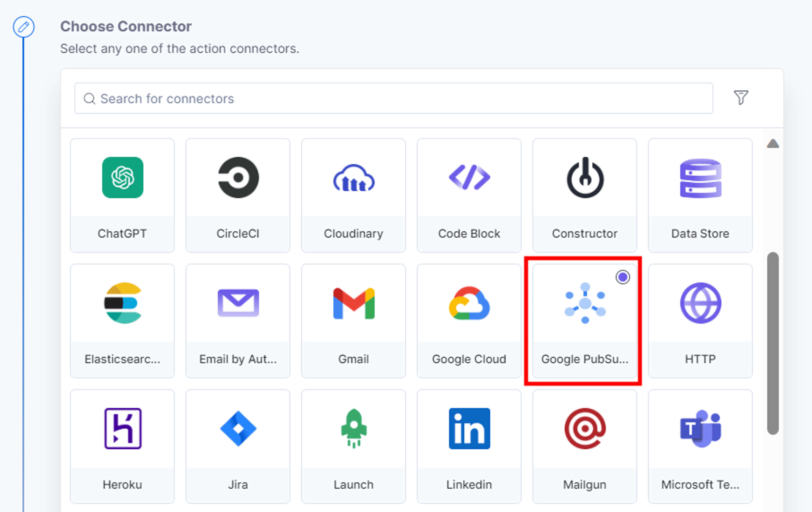Click the Launch label text
This screenshot has height=512, width=812.
tap(354, 484)
